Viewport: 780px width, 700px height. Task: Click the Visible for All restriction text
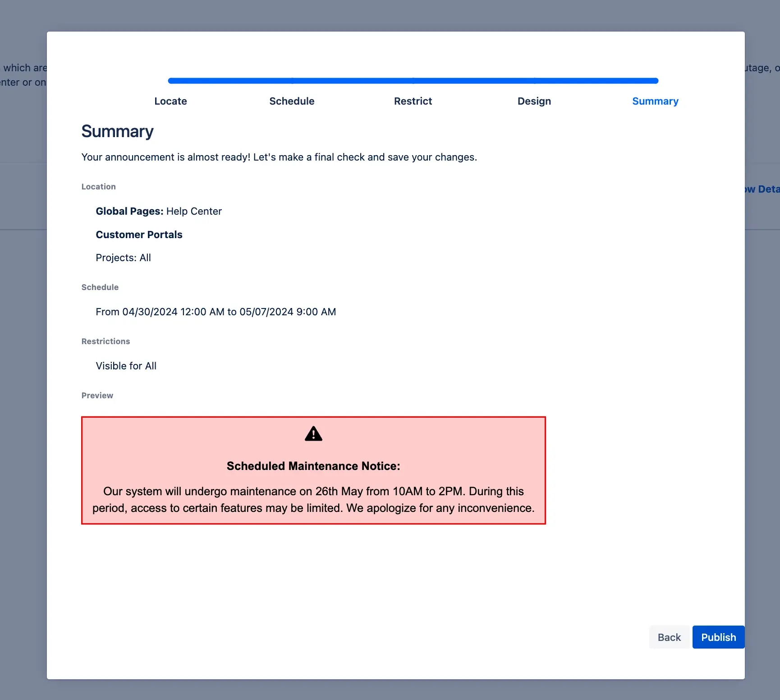(x=126, y=366)
